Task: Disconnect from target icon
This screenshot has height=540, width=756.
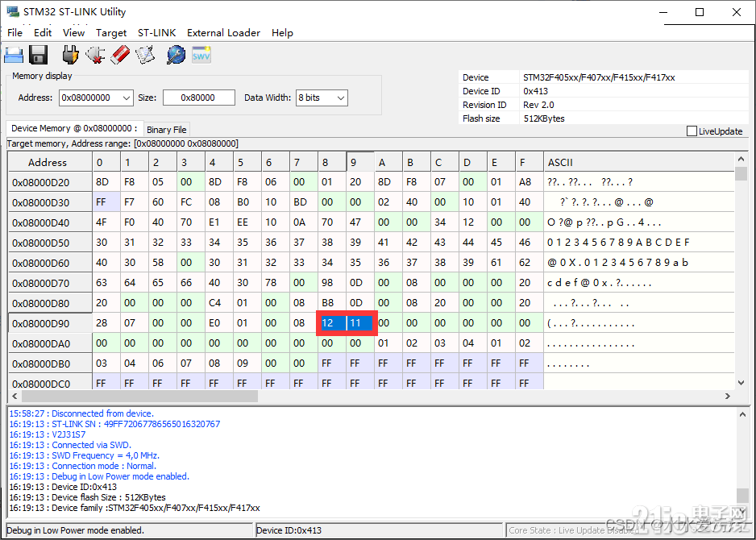Action: coord(95,55)
